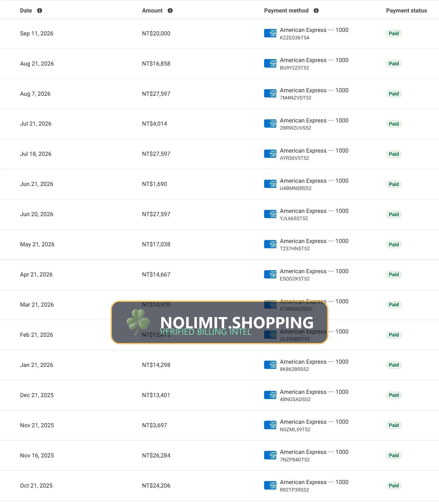Click the info icon beside Amount header
Viewport: 439px width, 504px height.
[x=170, y=10]
